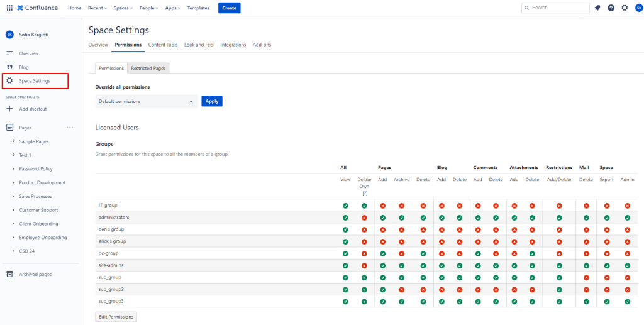Open the Content Tools tab
This screenshot has width=644, height=325.
163,45
